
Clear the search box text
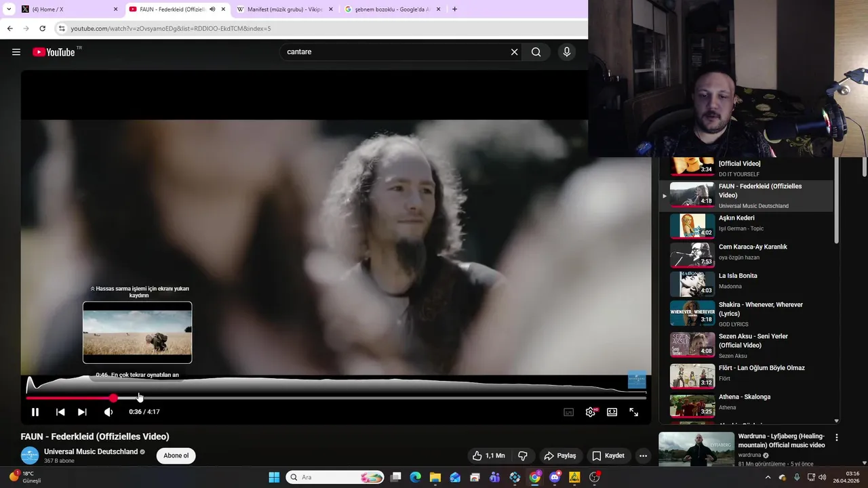pyautogui.click(x=514, y=52)
